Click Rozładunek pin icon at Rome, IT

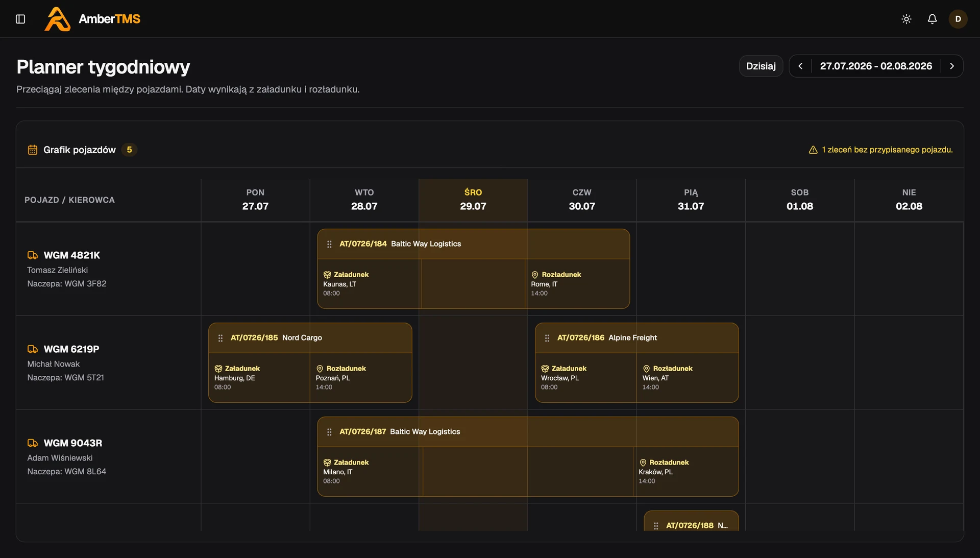click(535, 275)
